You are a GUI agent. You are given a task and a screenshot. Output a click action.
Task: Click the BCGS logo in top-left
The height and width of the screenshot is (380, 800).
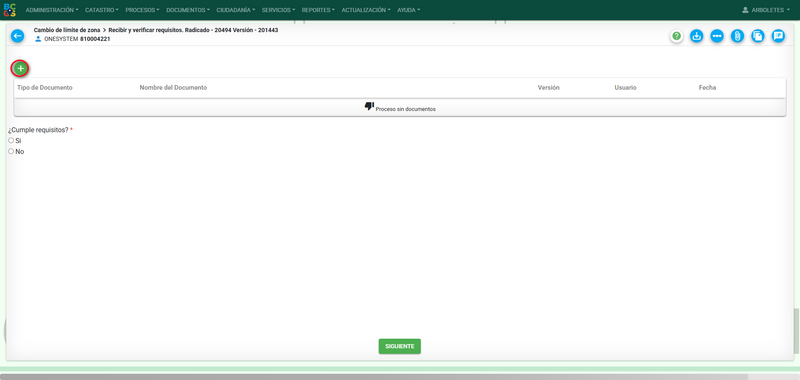pyautogui.click(x=10, y=10)
